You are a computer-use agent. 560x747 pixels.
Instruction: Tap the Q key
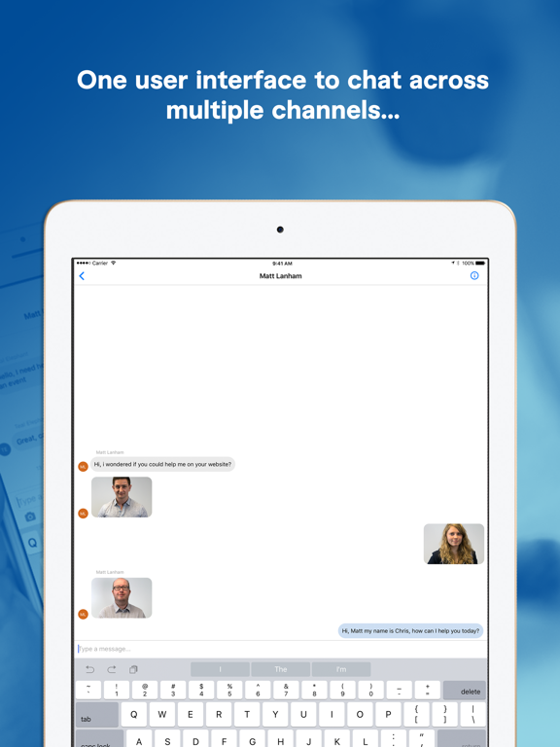point(134,715)
